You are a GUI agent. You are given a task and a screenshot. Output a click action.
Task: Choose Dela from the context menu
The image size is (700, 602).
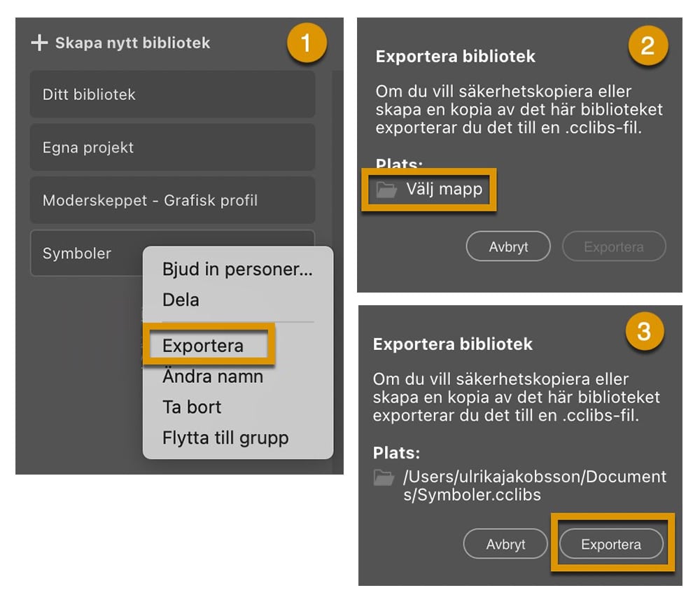coord(182,300)
